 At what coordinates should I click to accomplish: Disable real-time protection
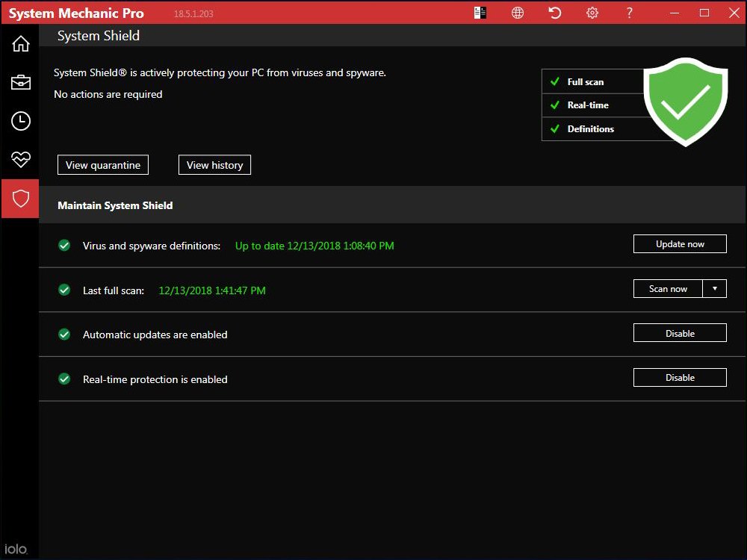(680, 377)
